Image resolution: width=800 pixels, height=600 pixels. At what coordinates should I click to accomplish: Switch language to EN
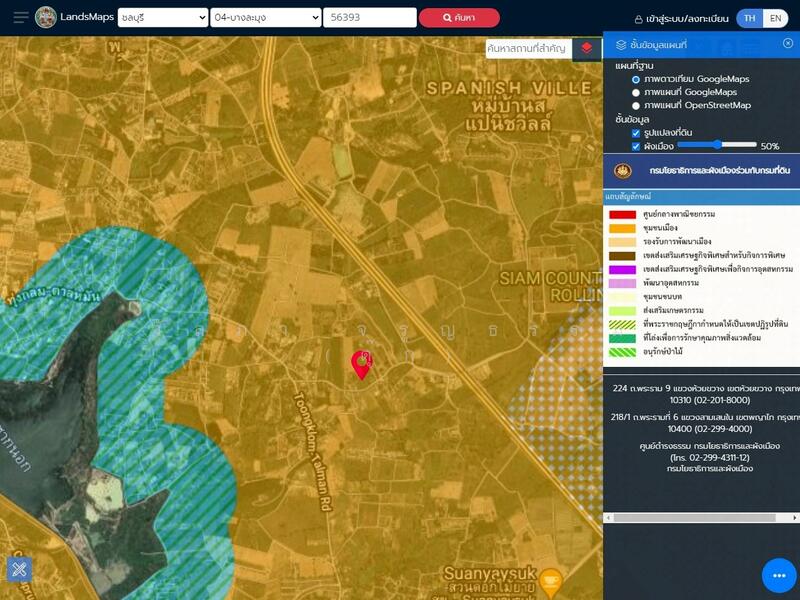coord(776,18)
